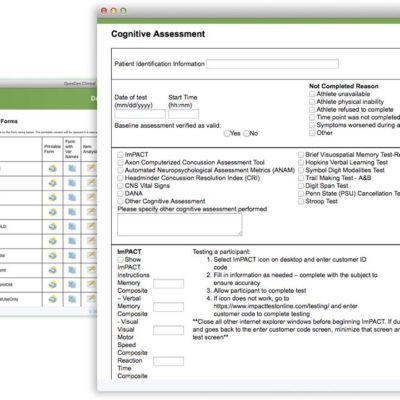Check Time point was not completed
The image size is (400, 400).
tap(312, 117)
